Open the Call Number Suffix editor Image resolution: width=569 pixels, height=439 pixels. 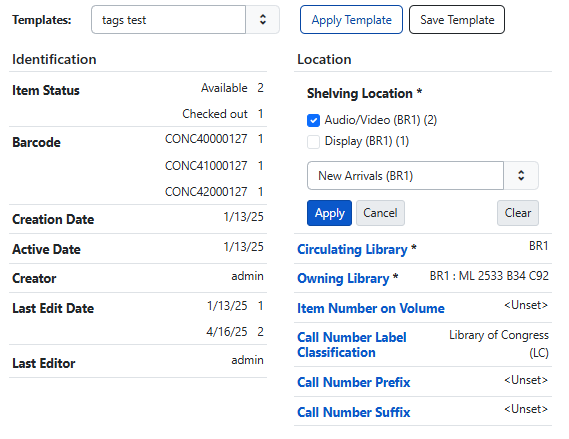[353, 412]
